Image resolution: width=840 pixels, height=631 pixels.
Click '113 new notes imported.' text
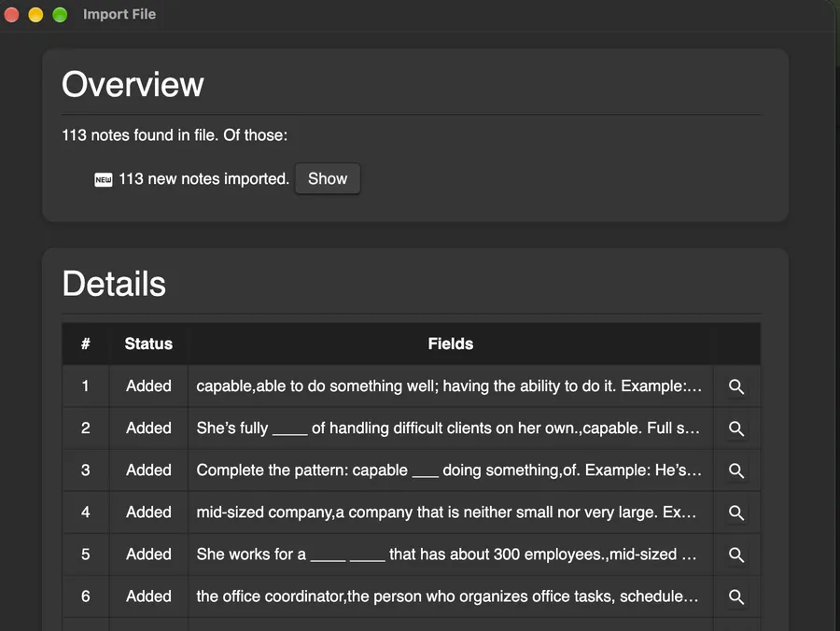pyautogui.click(x=203, y=179)
